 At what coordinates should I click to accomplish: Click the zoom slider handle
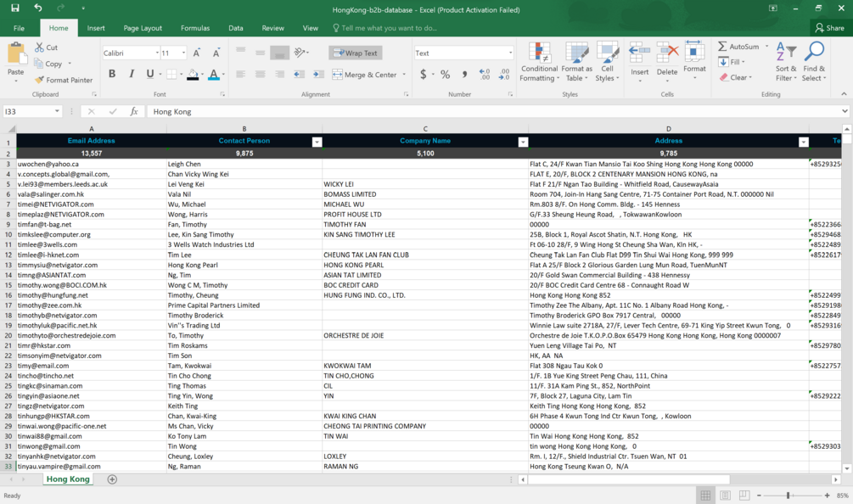(x=788, y=496)
